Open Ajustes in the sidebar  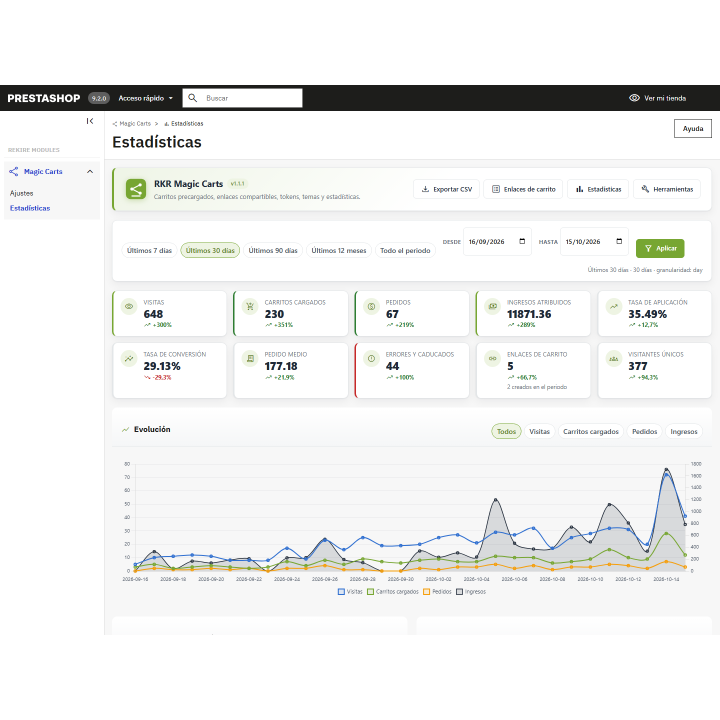[22, 193]
